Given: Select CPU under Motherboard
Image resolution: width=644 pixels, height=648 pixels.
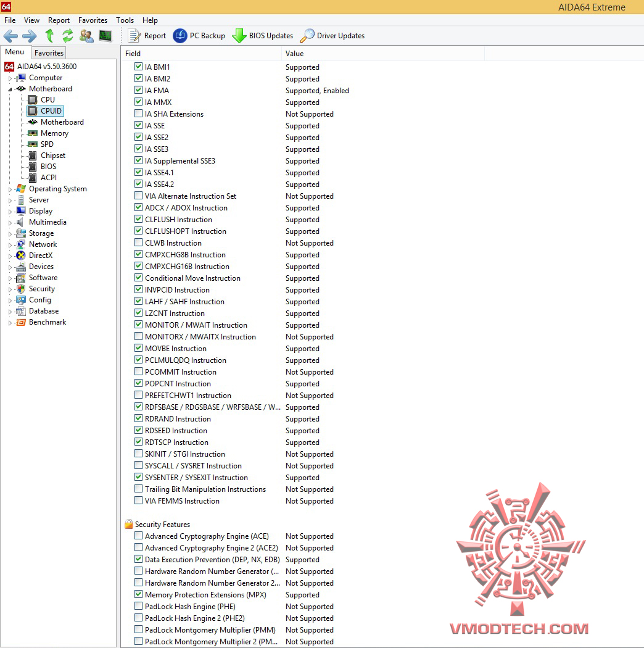Looking at the screenshot, I should (x=41, y=99).
